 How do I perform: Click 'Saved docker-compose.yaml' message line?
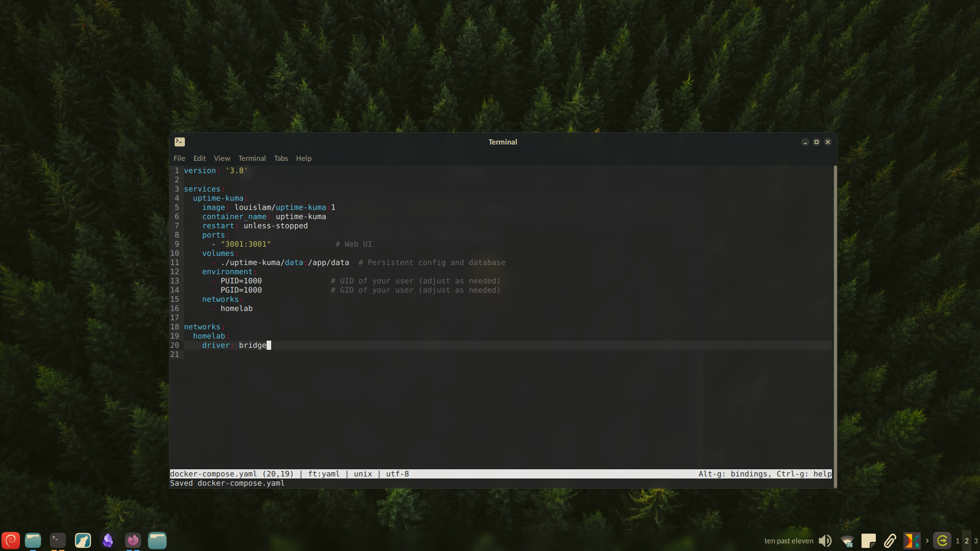pyautogui.click(x=227, y=483)
